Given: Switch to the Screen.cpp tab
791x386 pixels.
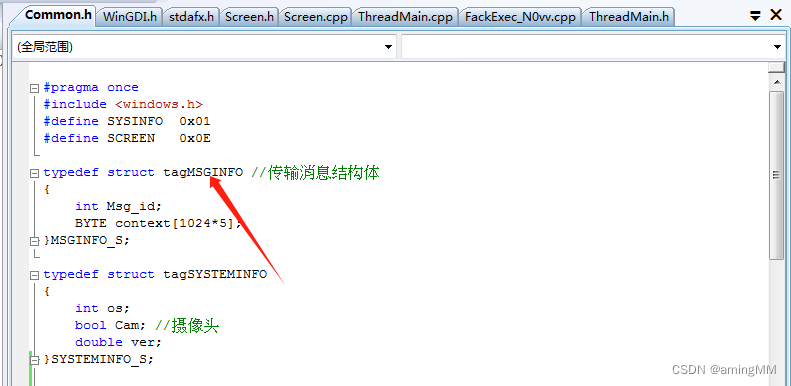Looking at the screenshot, I should pos(316,17).
